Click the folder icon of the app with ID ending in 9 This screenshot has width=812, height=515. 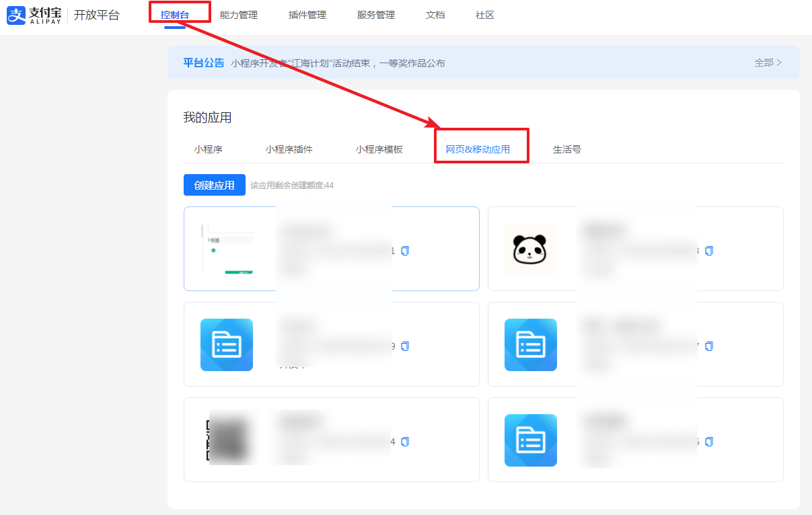tap(227, 345)
